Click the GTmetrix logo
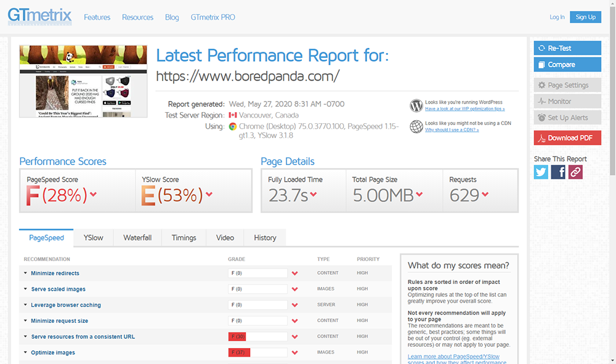This screenshot has width=616, height=364. click(39, 17)
